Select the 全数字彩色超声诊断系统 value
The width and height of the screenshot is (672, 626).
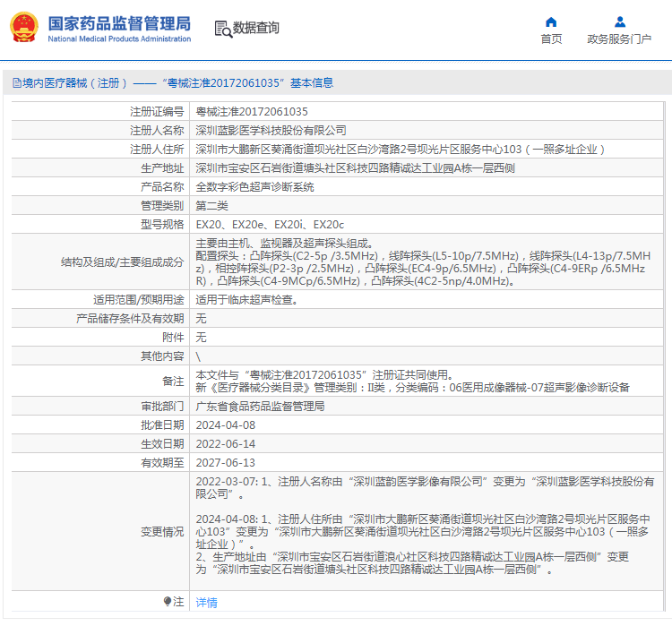click(x=255, y=187)
